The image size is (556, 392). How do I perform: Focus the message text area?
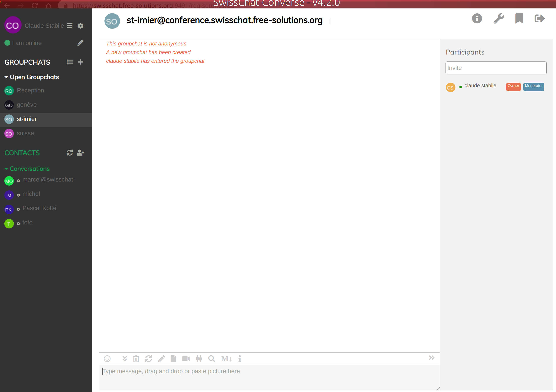click(269, 378)
